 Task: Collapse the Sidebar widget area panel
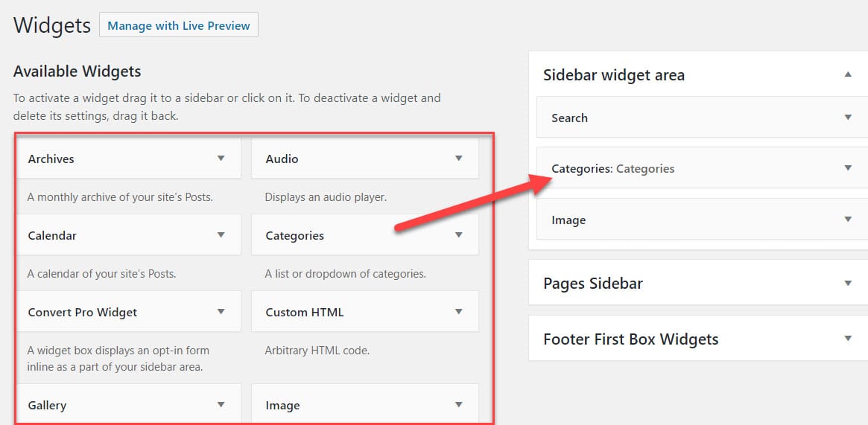pyautogui.click(x=848, y=74)
